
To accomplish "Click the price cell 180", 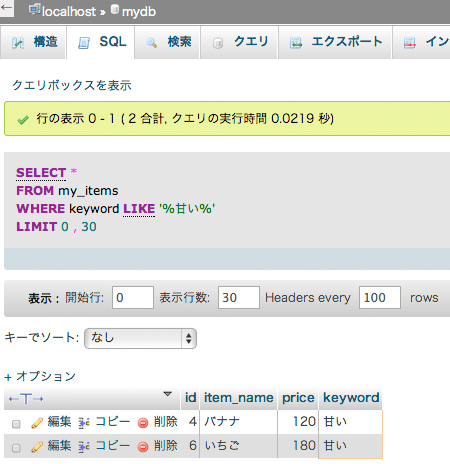I will [298, 446].
